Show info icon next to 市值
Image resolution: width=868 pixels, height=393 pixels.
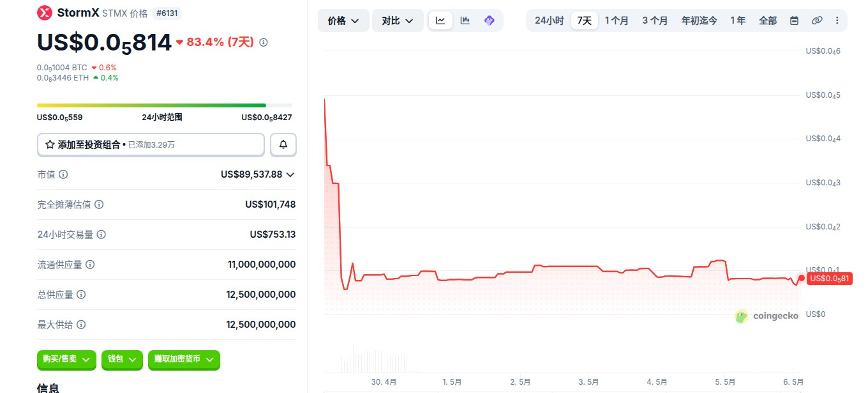click(64, 174)
